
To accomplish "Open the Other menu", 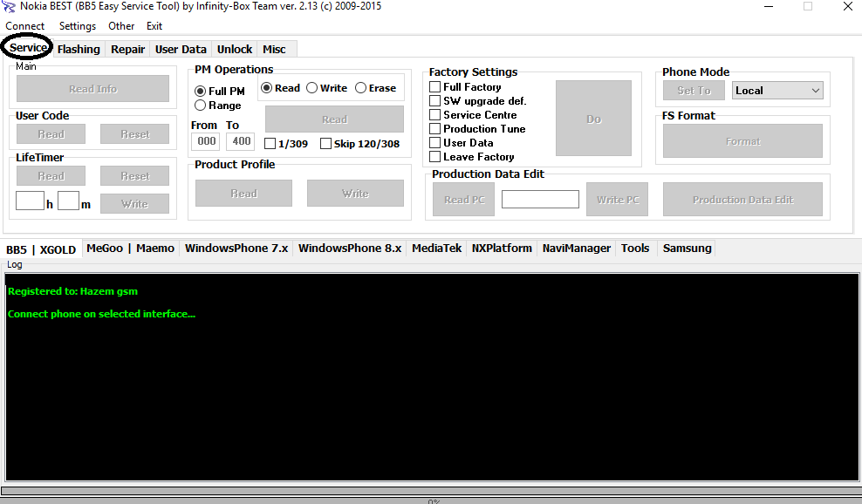I will coord(121,26).
